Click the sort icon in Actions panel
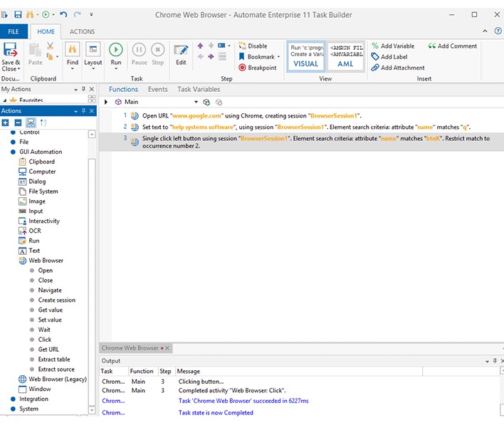Image resolution: width=504 pixels, height=425 pixels. [x=43, y=122]
